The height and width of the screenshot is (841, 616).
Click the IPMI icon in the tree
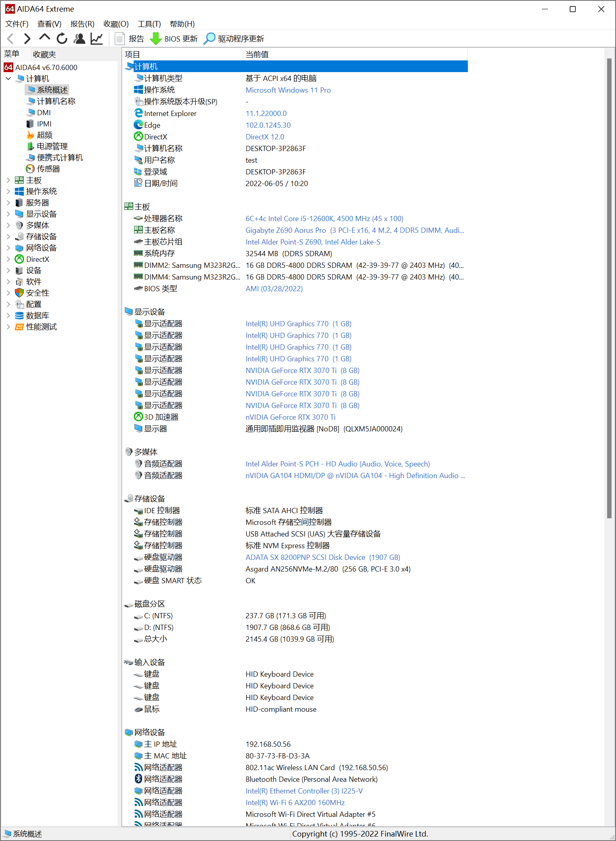coord(30,124)
